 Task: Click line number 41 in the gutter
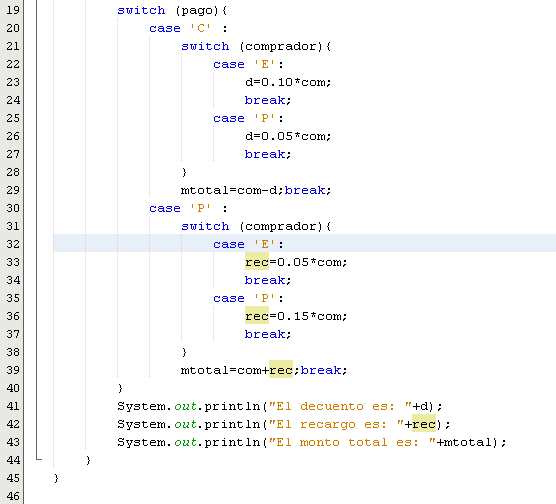pyautogui.click(x=13, y=406)
